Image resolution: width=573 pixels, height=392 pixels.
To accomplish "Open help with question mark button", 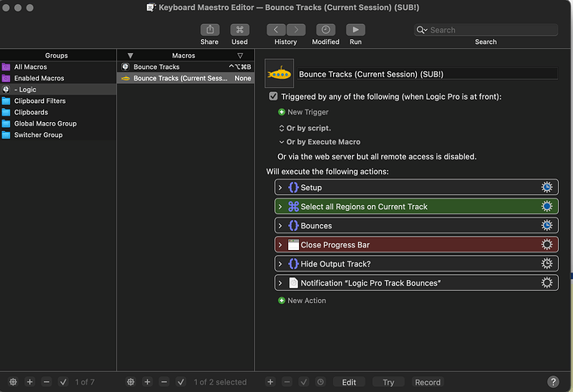I will pyautogui.click(x=553, y=382).
